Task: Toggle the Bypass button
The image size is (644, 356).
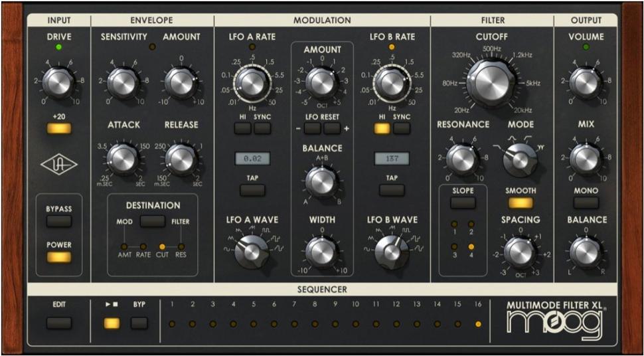Action: point(58,221)
